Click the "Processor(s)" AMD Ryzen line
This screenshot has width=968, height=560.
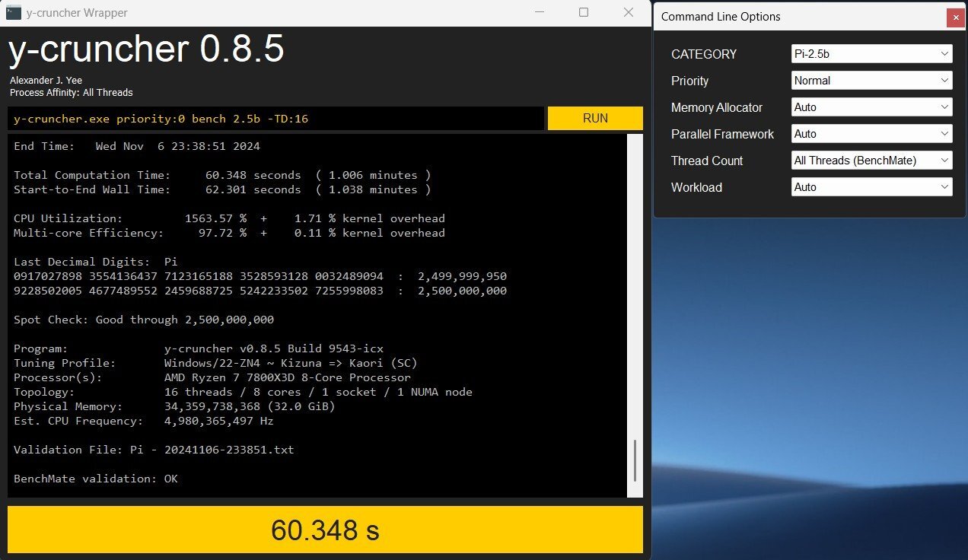212,377
